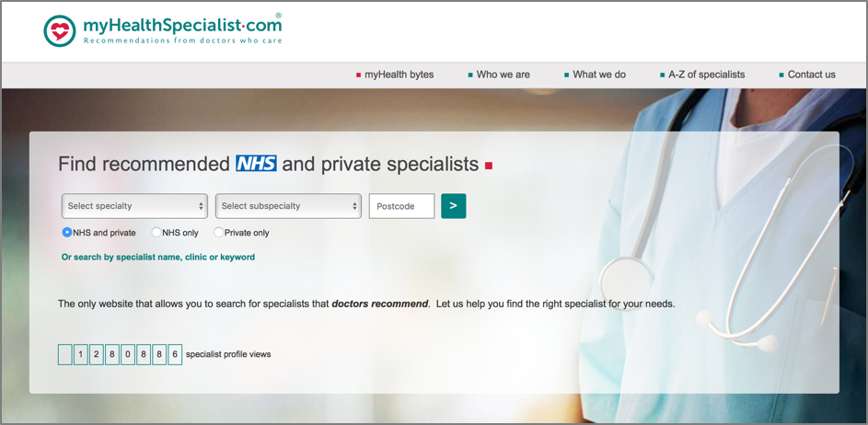The image size is (868, 425).
Task: Select the NHS and private radio button
Action: tap(67, 233)
